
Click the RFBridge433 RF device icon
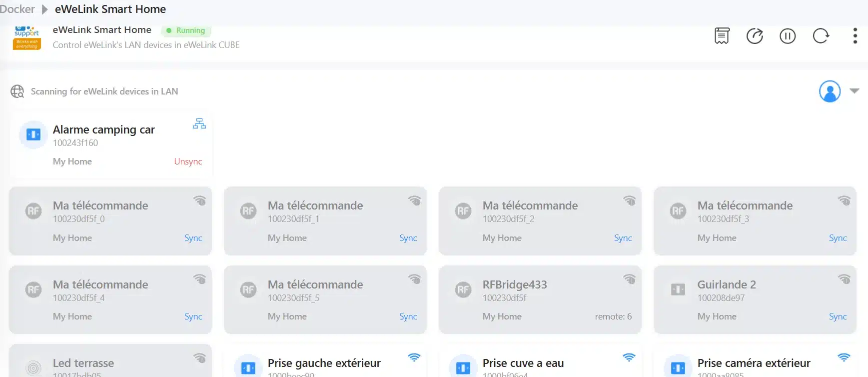pyautogui.click(x=463, y=289)
